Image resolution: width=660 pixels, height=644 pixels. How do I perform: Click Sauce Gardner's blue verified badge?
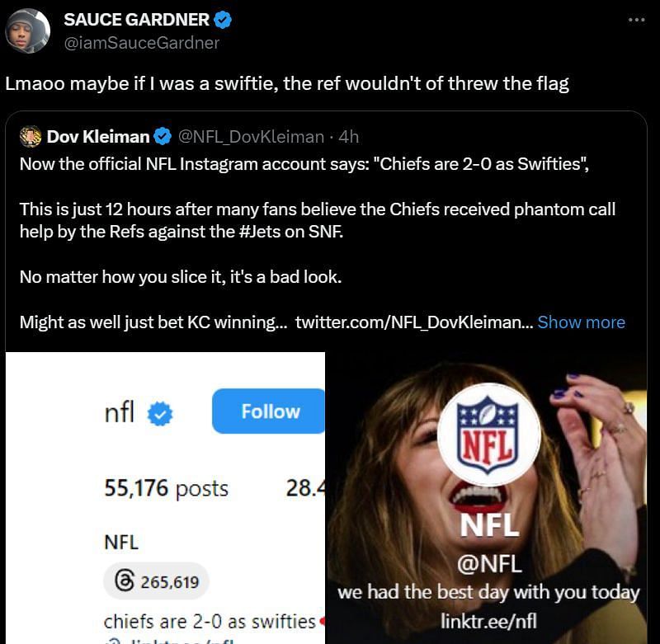223,20
